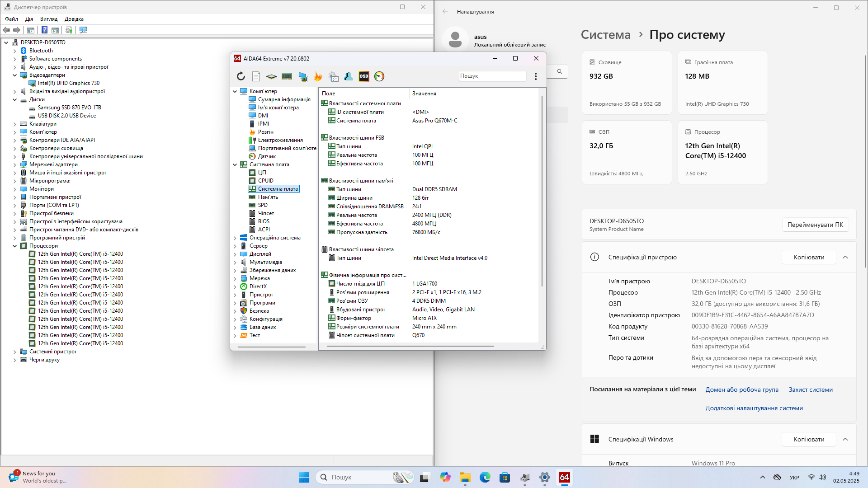This screenshot has height=488, width=868.
Task: Open the gauge SensorPanel icon in AIDA64
Action: click(x=379, y=76)
